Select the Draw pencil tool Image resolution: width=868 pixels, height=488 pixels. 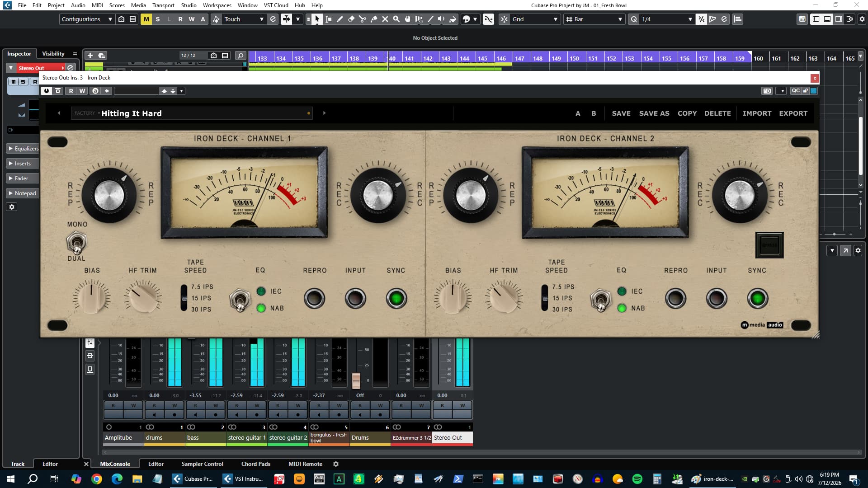point(340,19)
